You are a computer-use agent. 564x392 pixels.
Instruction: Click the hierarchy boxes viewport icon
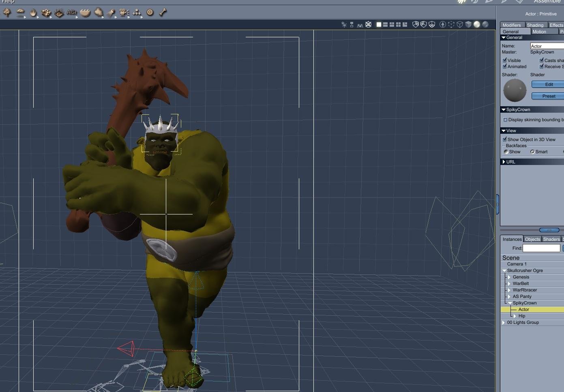tap(352, 25)
